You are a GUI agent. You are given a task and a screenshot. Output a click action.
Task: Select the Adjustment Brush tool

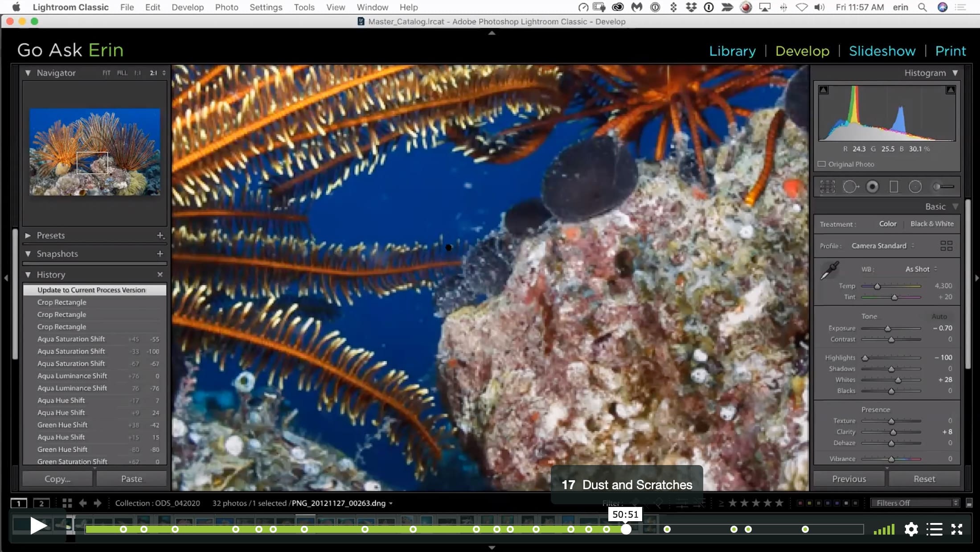(943, 187)
